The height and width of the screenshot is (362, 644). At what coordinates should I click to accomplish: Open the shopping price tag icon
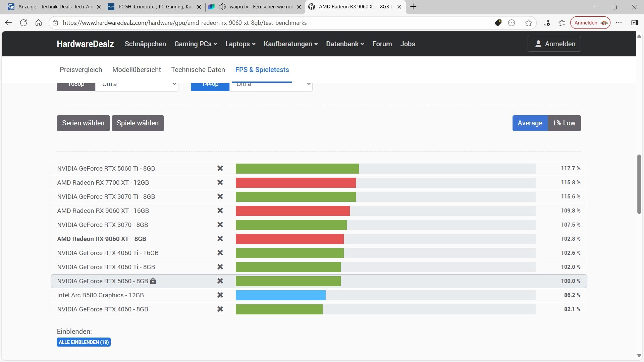(x=498, y=23)
